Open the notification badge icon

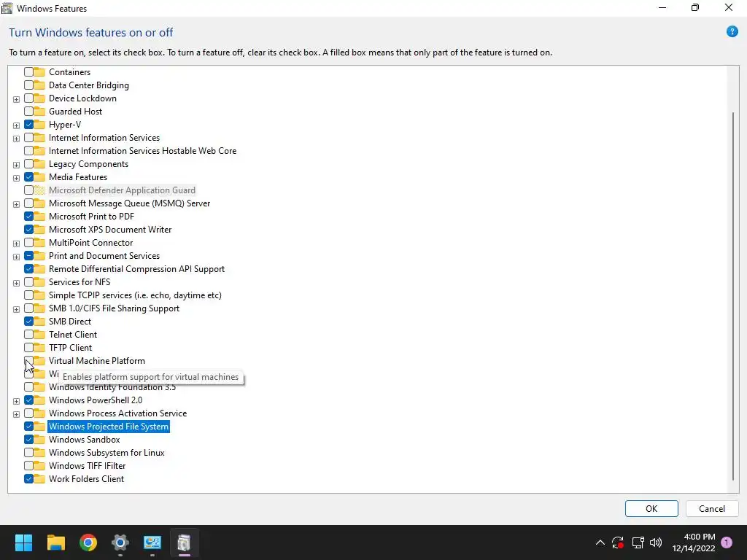[x=727, y=542]
